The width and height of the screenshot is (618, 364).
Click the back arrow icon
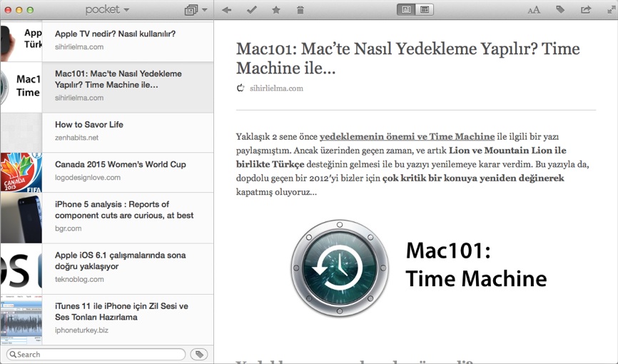(226, 10)
